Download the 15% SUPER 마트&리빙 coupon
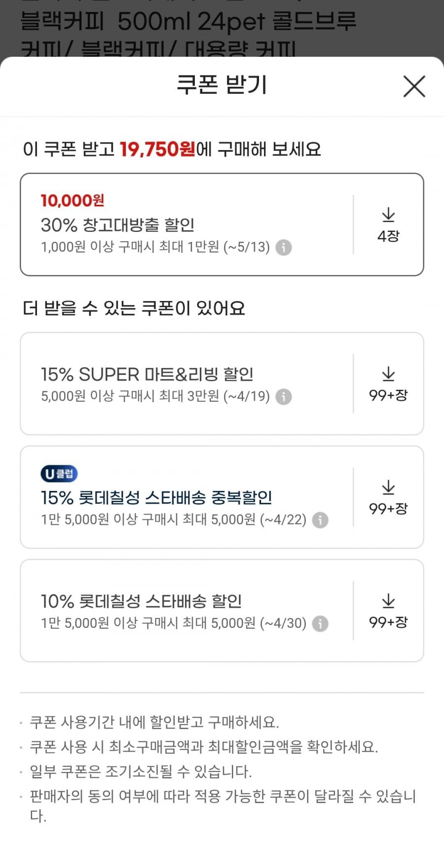 point(388,375)
